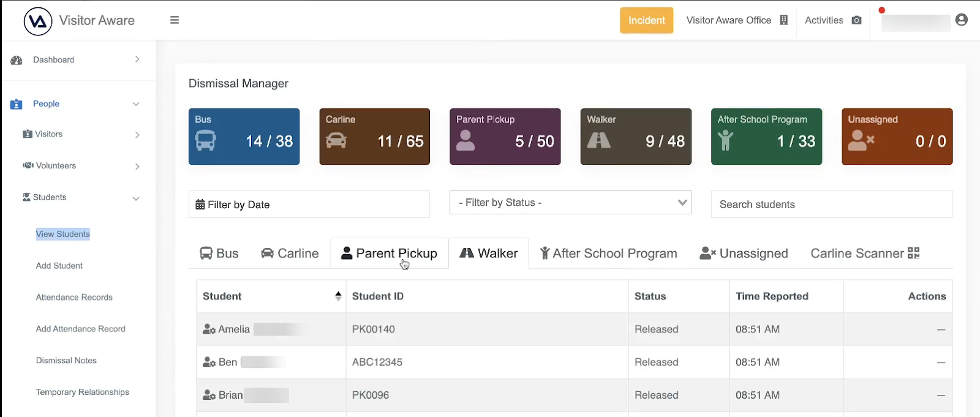
Task: Click the Volunteers handshake icon in sidebar
Action: pyautogui.click(x=28, y=165)
